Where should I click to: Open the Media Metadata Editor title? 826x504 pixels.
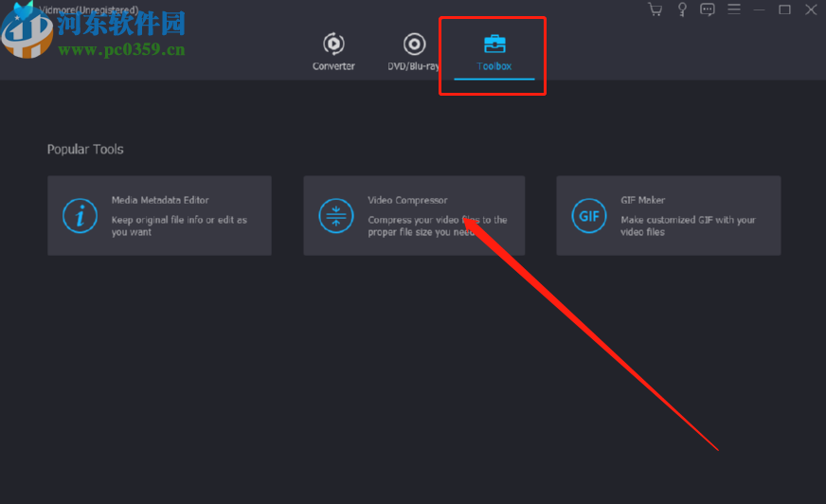coord(160,200)
